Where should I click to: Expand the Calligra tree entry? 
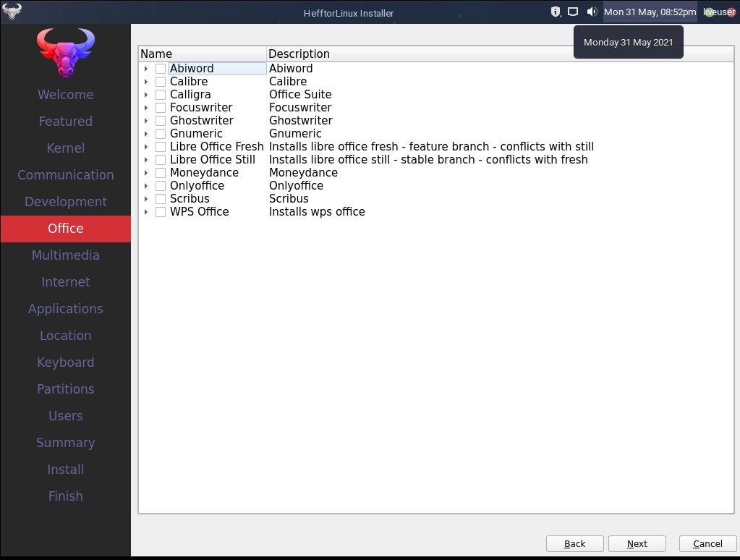tap(146, 95)
